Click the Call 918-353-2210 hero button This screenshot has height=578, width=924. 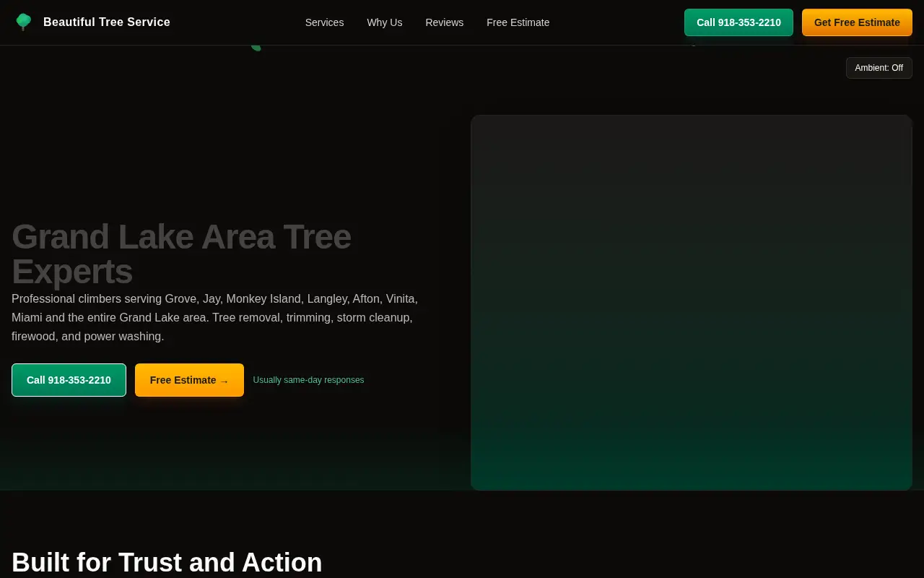tap(69, 380)
